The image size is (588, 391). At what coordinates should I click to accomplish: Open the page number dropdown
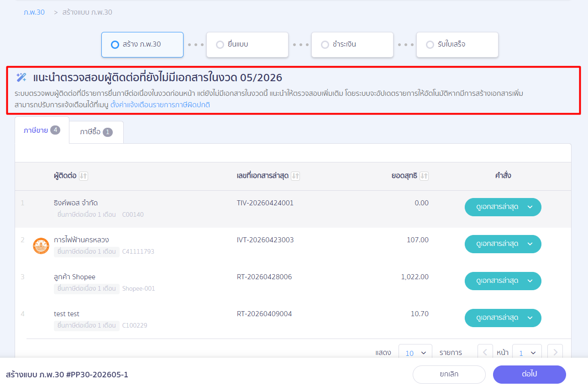(527, 353)
